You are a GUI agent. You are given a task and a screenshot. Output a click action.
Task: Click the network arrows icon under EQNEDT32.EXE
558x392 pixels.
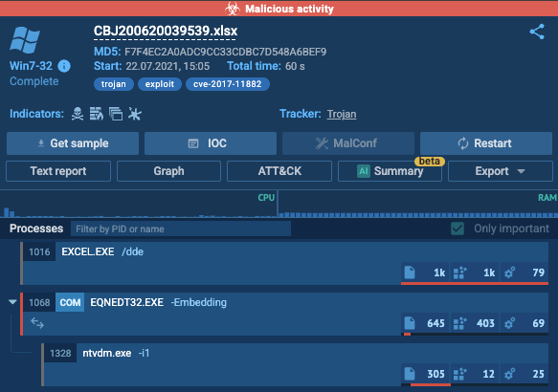(37, 323)
